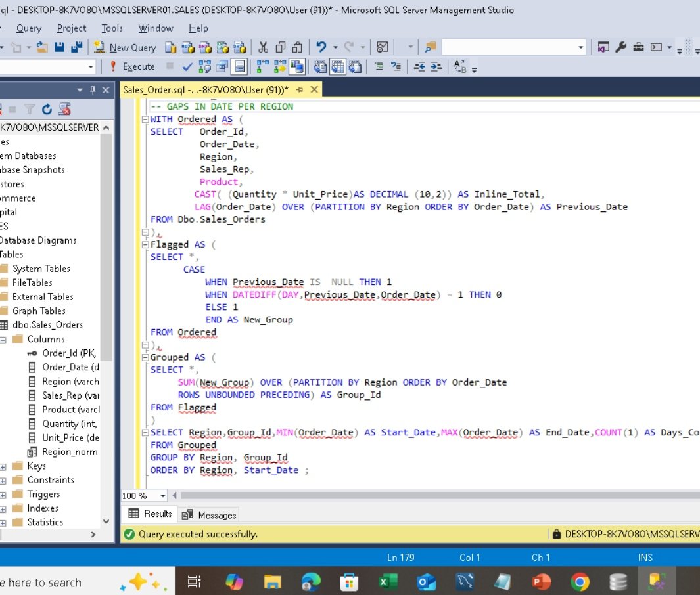Select the Order_Id primary key column
Viewport: 700px width, 595px height.
point(54,353)
